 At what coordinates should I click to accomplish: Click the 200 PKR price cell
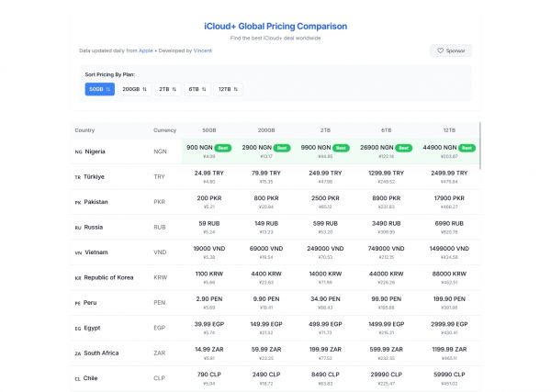pos(209,202)
